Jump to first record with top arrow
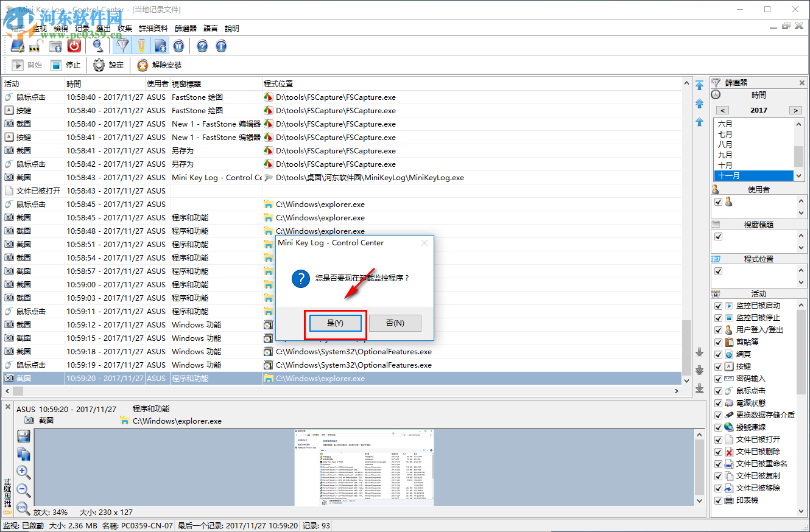Viewport: 810px width, 532px height. pyautogui.click(x=700, y=85)
